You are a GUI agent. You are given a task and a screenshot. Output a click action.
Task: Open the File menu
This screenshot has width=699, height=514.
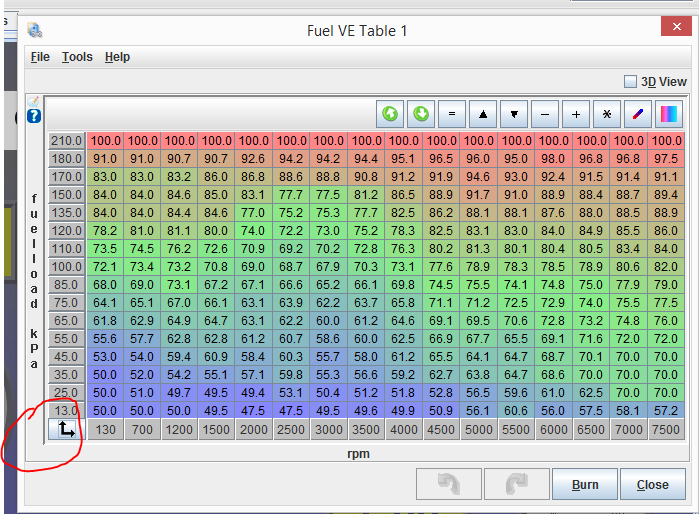click(40, 57)
